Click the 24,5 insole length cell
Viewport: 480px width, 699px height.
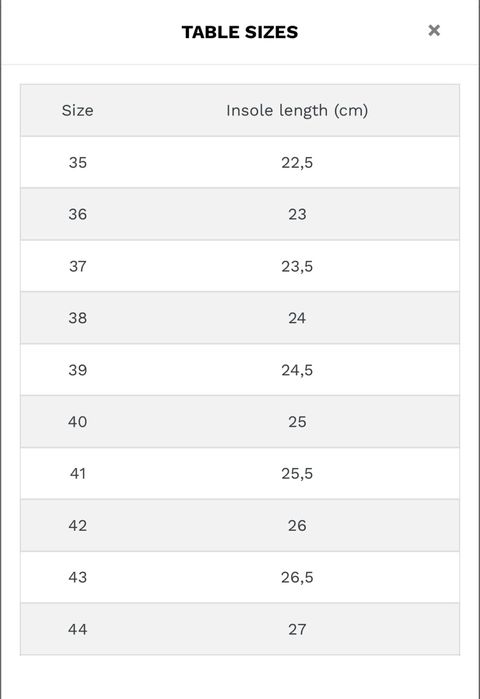pos(297,370)
